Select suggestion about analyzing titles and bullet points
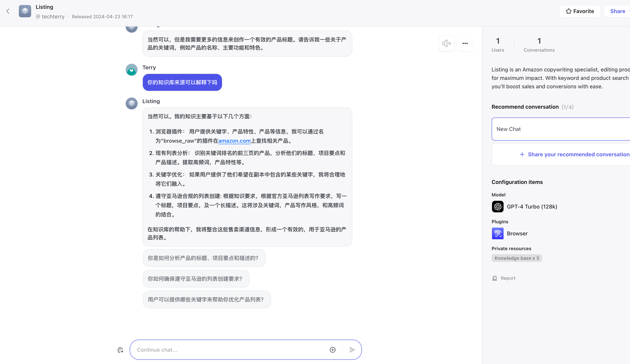Viewport: 630px width, 364px height. point(204,258)
